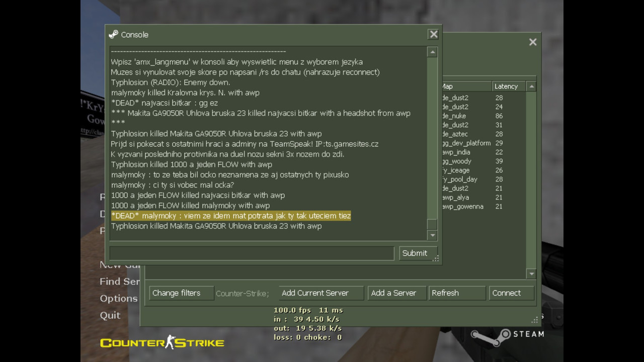The image size is (644, 362).
Task: Select the awp_gowenna server row
Action: pos(484,206)
